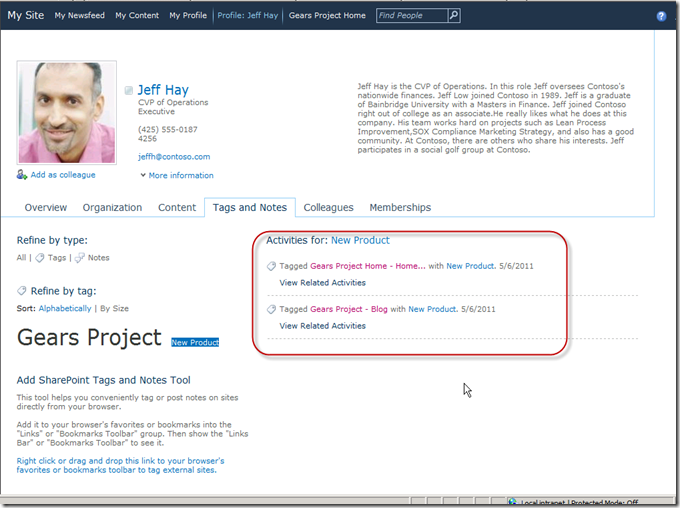Filter by All types
The image size is (680, 508).
[21, 258]
